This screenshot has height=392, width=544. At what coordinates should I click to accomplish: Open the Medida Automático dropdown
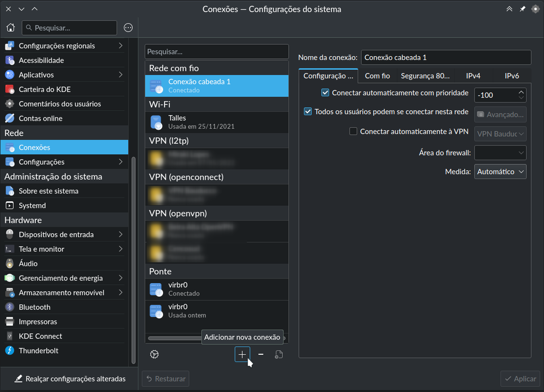coord(500,171)
